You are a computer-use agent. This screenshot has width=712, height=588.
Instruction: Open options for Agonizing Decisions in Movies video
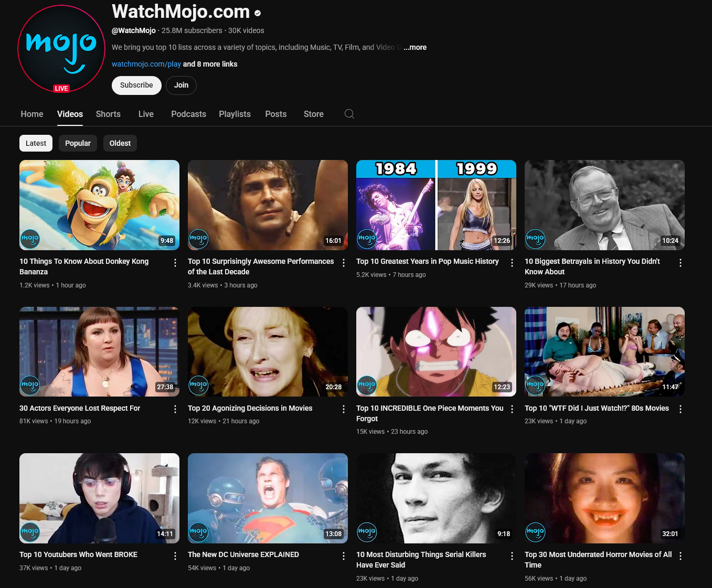coord(344,409)
